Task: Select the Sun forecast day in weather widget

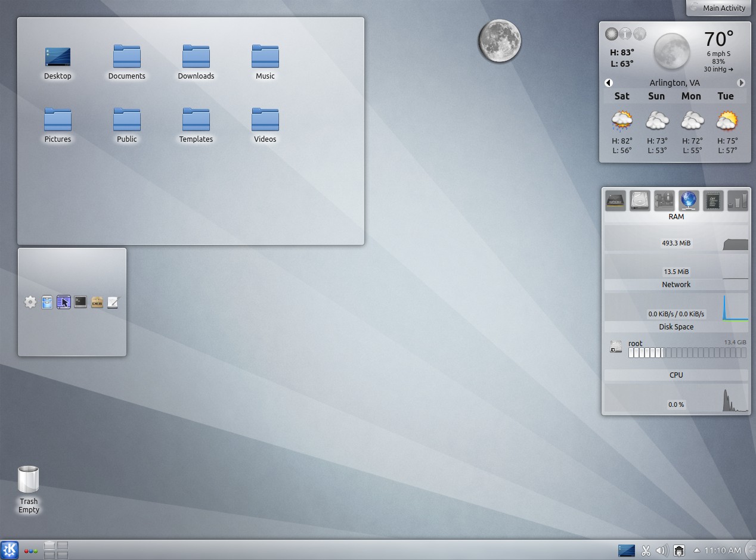Action: (x=656, y=96)
